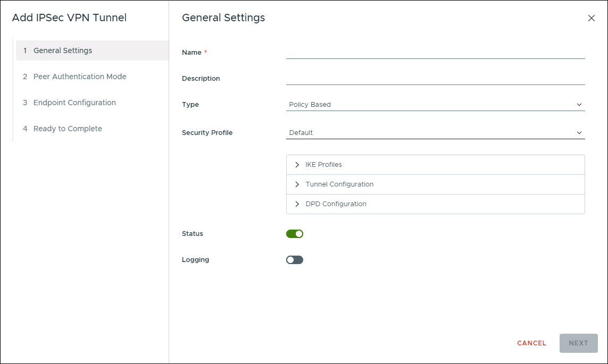Viewport: 608px width, 364px height.
Task: Turn the Status setting off
Action: tap(294, 233)
